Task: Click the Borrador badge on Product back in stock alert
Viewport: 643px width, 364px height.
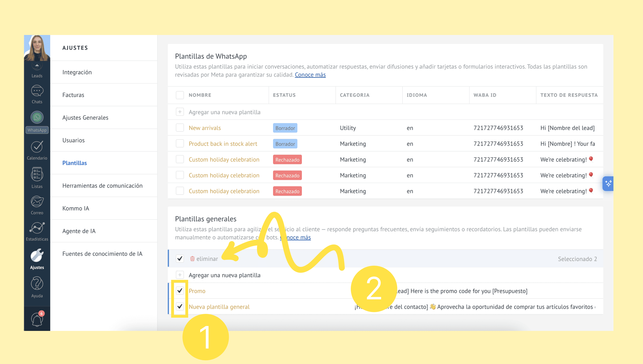Action: (285, 144)
